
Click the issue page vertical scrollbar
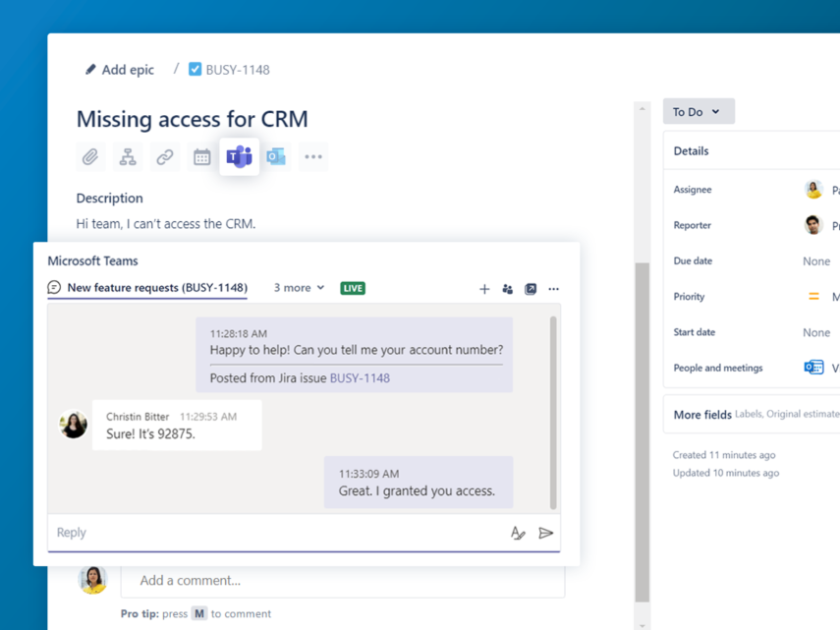pyautogui.click(x=642, y=431)
